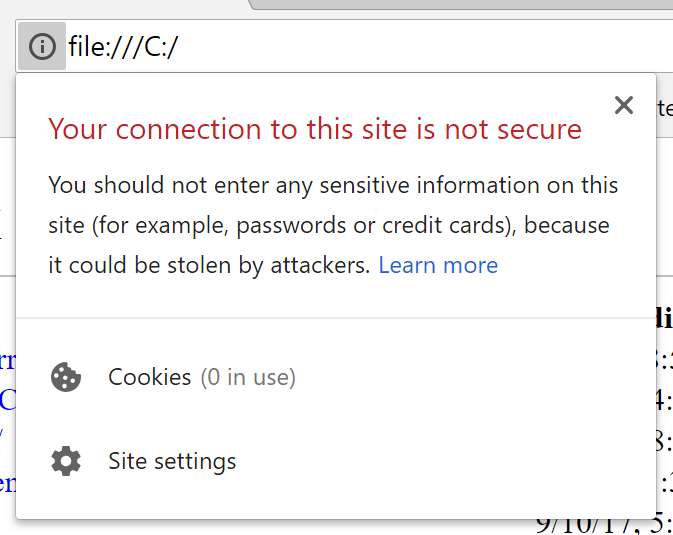Image resolution: width=673 pixels, height=535 pixels.
Task: Select the Cookies menu entry label
Action: coord(149,377)
